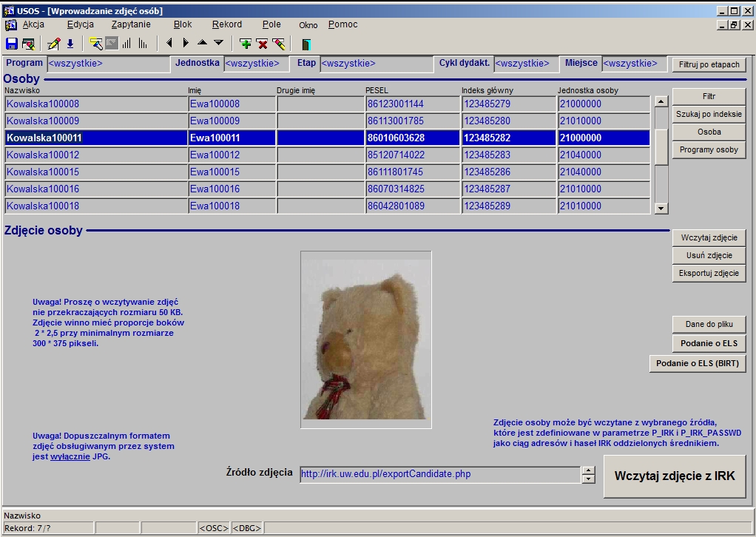This screenshot has height=537, width=756.
Task: Step up the Źródło zdjęcia source selector
Action: pyautogui.click(x=588, y=470)
